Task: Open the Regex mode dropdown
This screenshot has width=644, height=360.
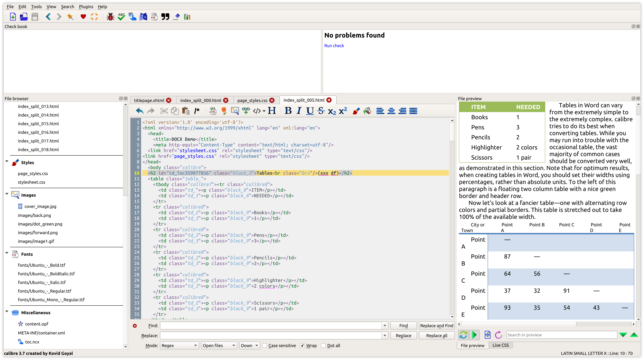Action: click(179, 346)
